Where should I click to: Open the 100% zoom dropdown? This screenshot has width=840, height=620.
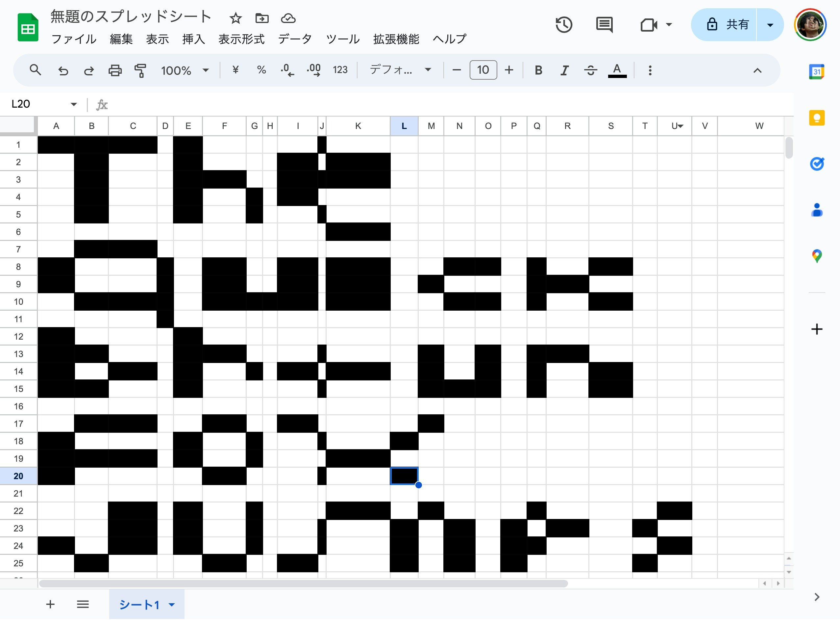point(185,70)
